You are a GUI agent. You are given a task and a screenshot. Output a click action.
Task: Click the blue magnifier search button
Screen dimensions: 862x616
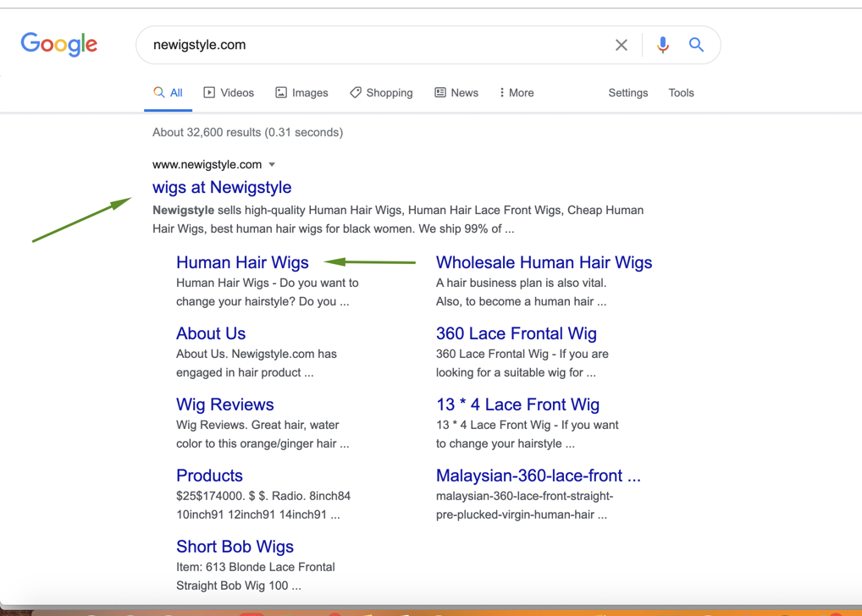696,45
